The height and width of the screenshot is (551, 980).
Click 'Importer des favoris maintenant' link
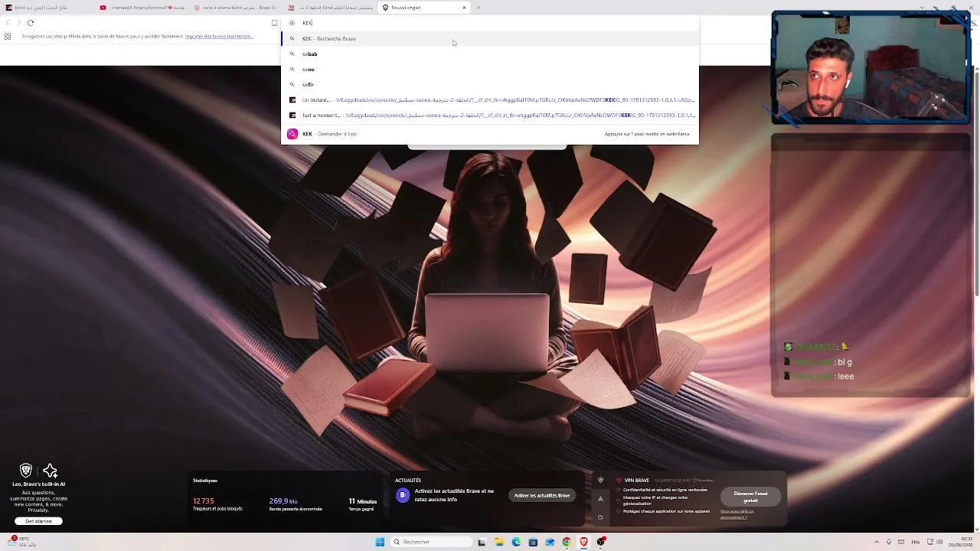click(219, 36)
